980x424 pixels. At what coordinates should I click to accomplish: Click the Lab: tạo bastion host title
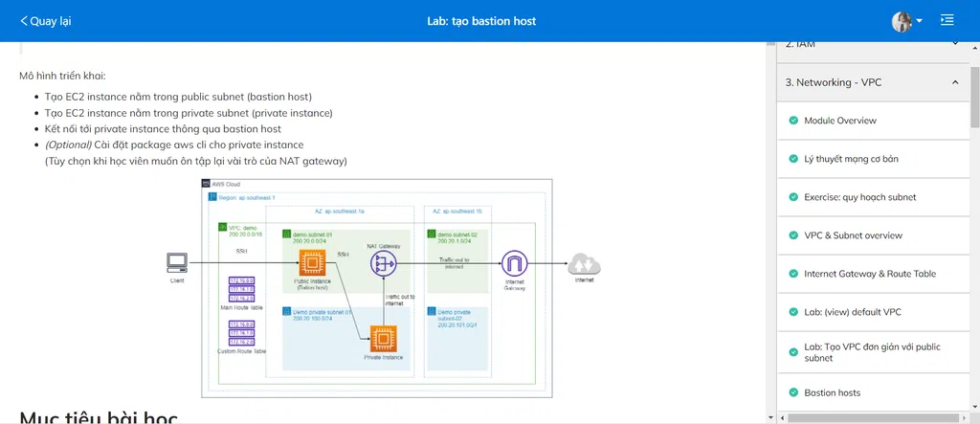[x=481, y=21]
